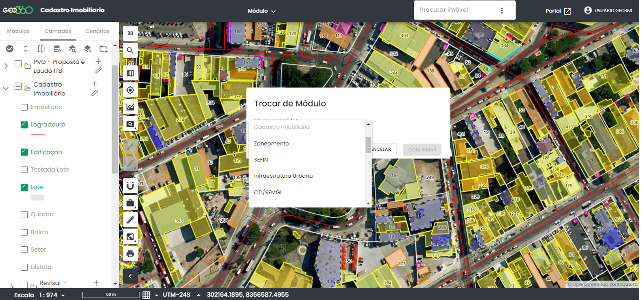Screen dimensions: 644x300
Task: Open the Portal external link
Action: [x=558, y=11]
